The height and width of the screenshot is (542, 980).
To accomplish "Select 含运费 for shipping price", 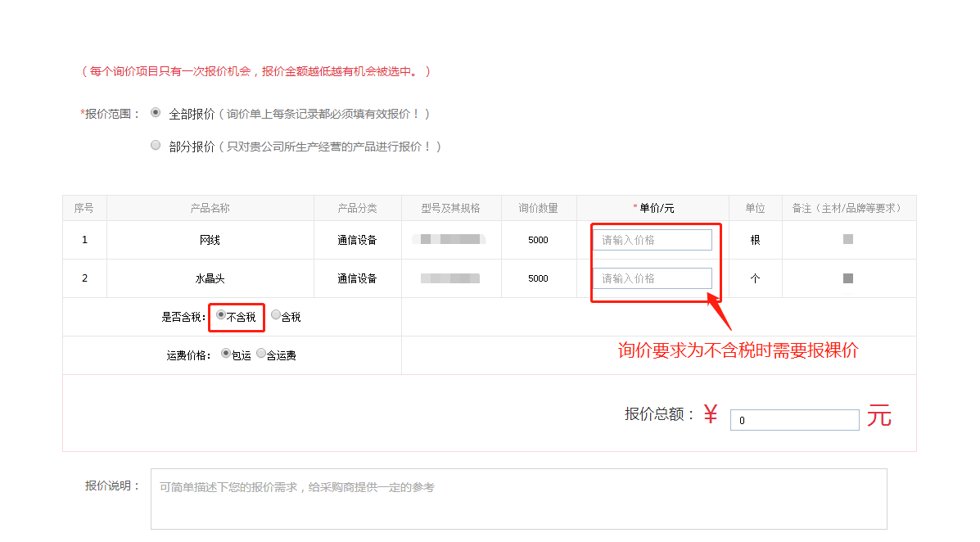I will click(261, 354).
